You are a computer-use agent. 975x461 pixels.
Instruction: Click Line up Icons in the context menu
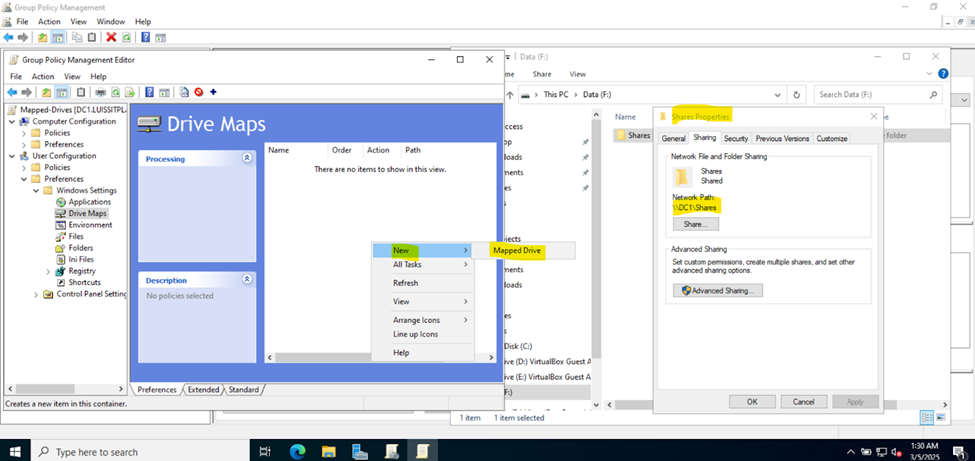[x=423, y=334]
